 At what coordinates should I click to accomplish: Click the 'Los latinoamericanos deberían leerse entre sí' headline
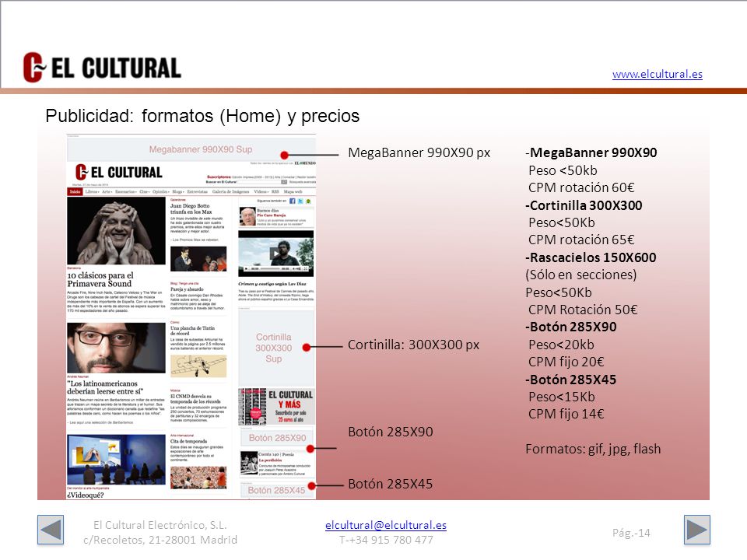(x=105, y=387)
